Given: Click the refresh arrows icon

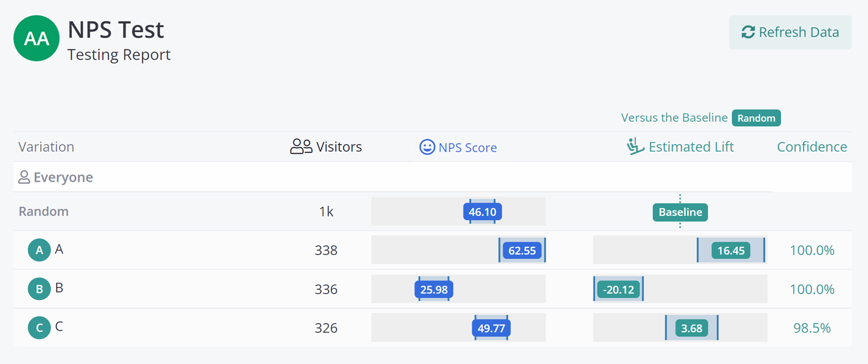Looking at the screenshot, I should [748, 32].
